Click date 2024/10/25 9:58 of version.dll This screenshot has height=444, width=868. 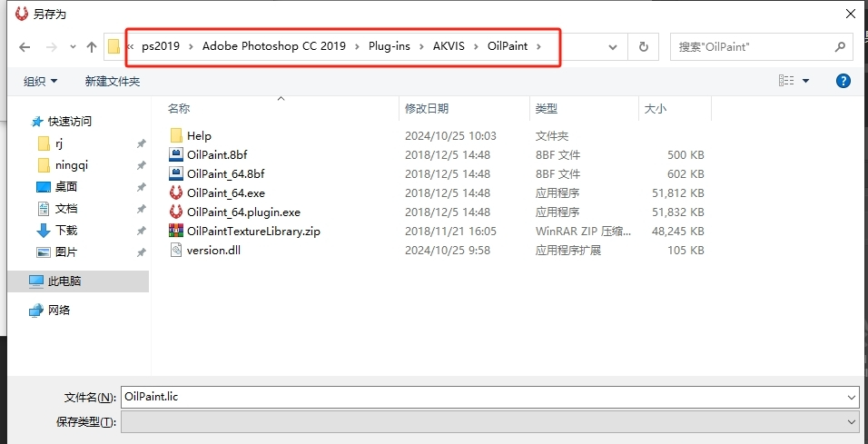(448, 251)
